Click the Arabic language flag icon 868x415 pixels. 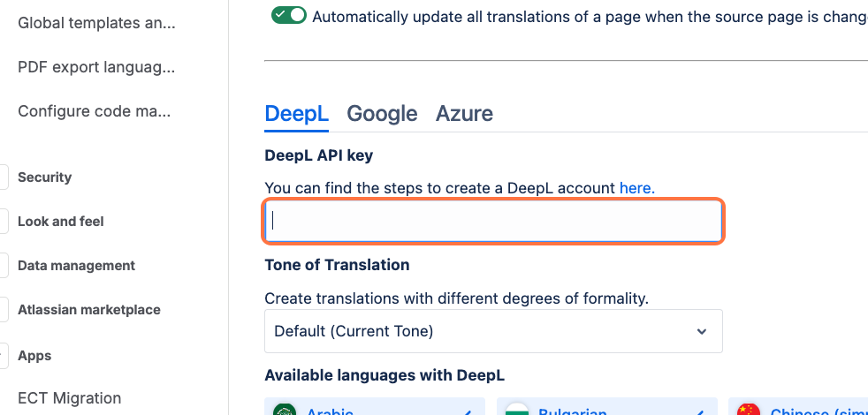tap(284, 411)
